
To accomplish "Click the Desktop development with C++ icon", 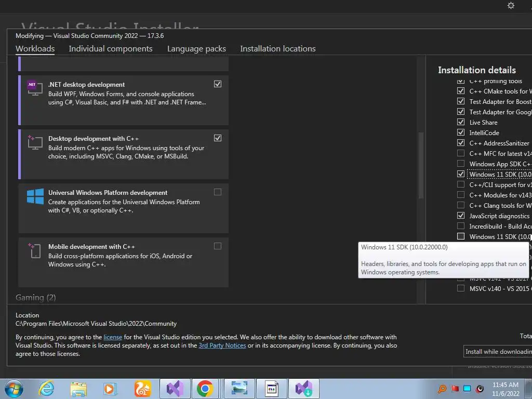I will point(35,142).
